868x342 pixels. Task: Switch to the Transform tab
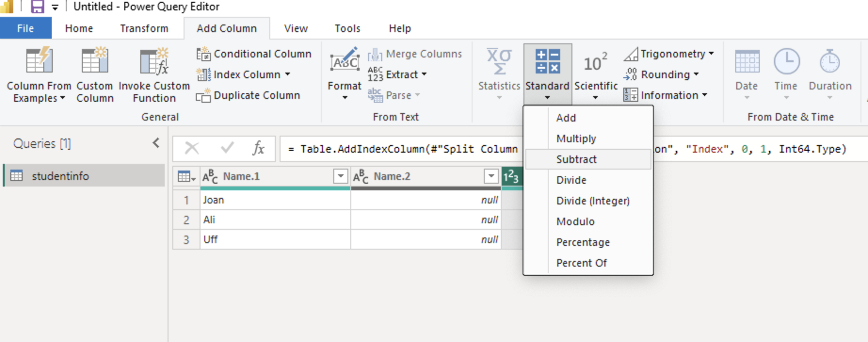tap(144, 28)
